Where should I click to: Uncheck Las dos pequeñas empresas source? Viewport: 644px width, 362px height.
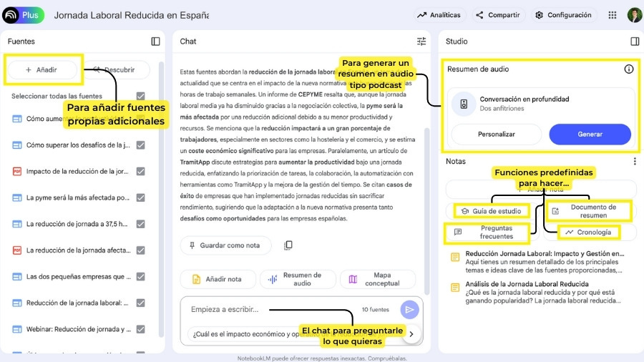point(141,277)
